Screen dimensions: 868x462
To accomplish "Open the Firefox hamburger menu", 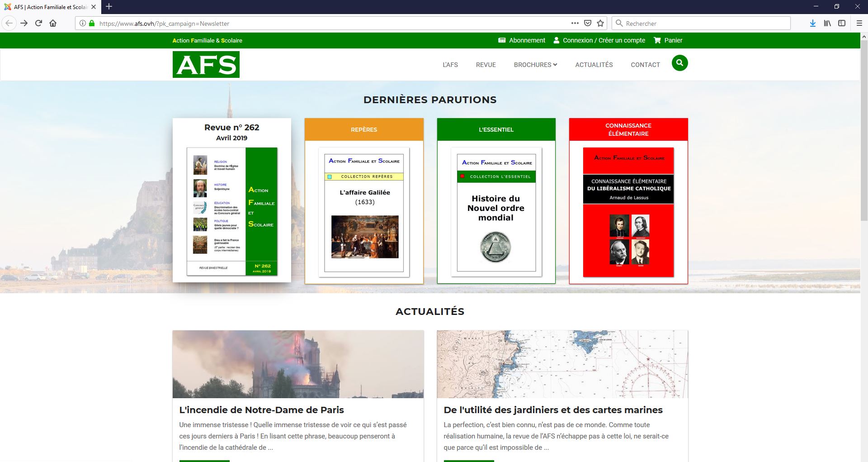I will click(859, 23).
